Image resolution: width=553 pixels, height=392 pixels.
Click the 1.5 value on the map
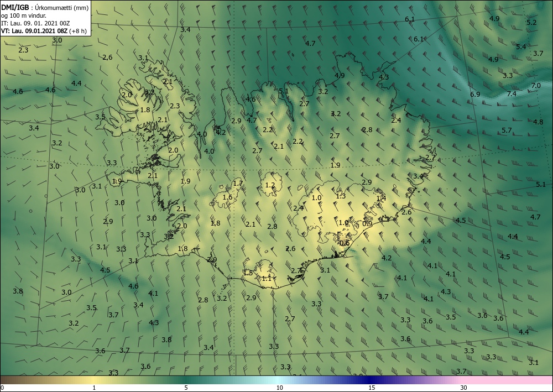click(x=248, y=273)
